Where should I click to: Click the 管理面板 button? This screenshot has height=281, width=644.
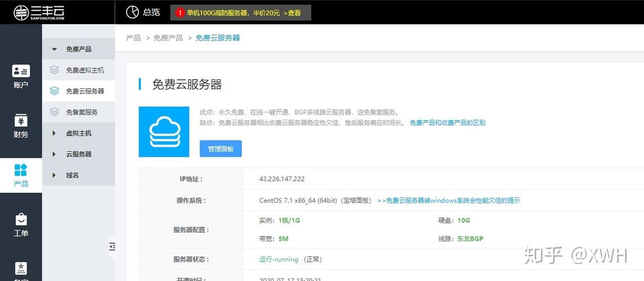click(x=220, y=148)
